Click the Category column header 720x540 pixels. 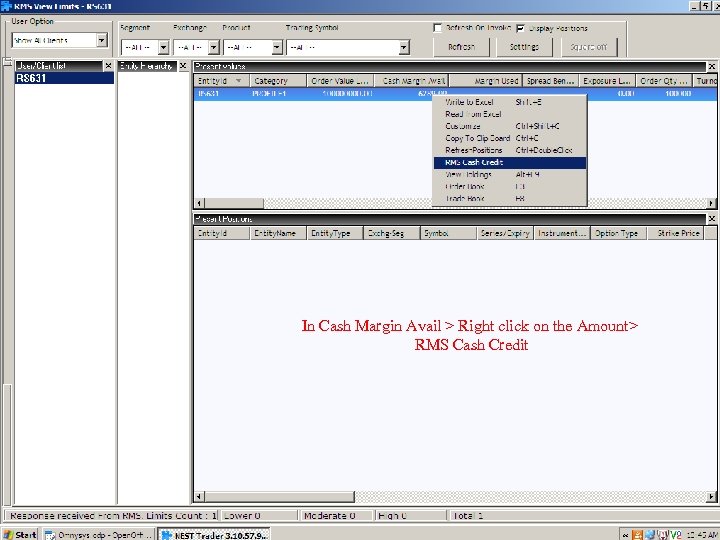click(278, 81)
